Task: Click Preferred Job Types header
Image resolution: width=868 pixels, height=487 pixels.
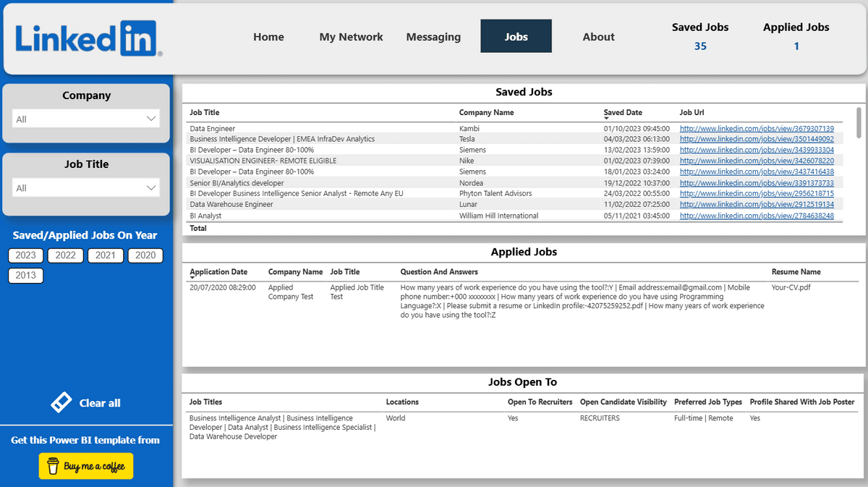Action: tap(708, 402)
